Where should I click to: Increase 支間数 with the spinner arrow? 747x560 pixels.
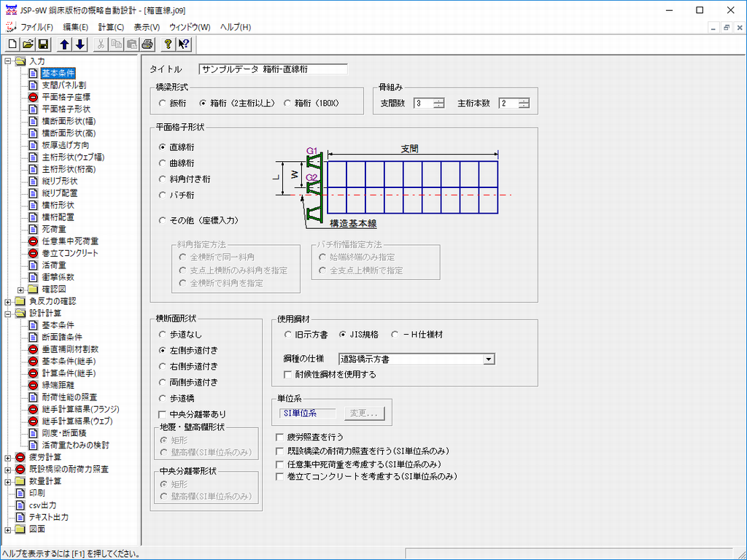point(438,101)
